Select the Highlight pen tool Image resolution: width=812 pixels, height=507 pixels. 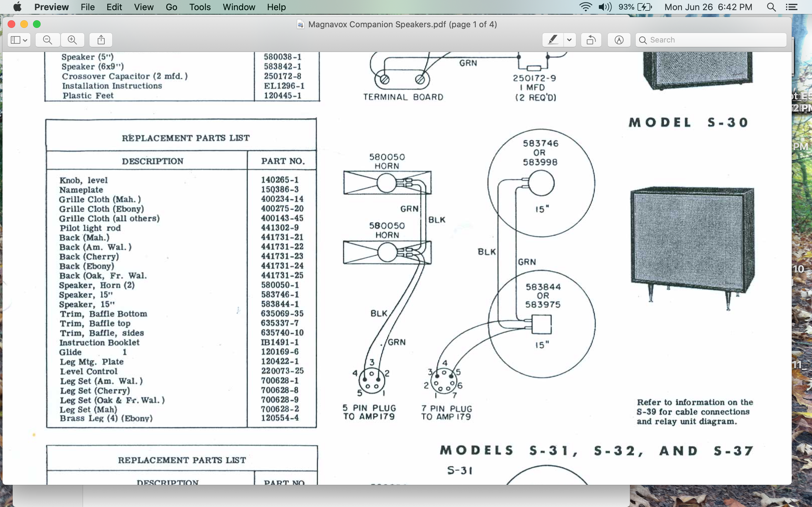coord(553,40)
